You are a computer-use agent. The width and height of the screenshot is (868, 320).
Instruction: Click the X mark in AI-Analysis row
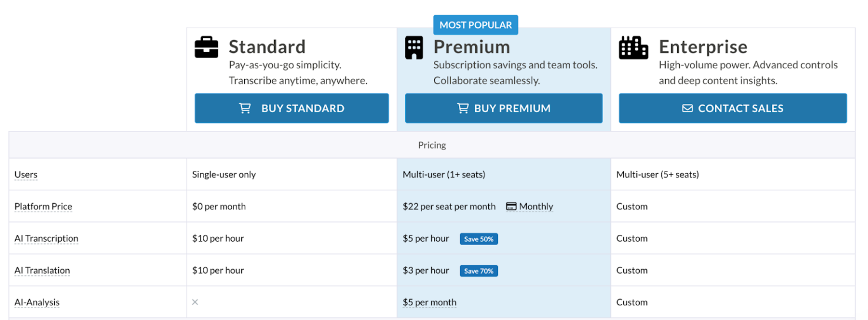(195, 303)
